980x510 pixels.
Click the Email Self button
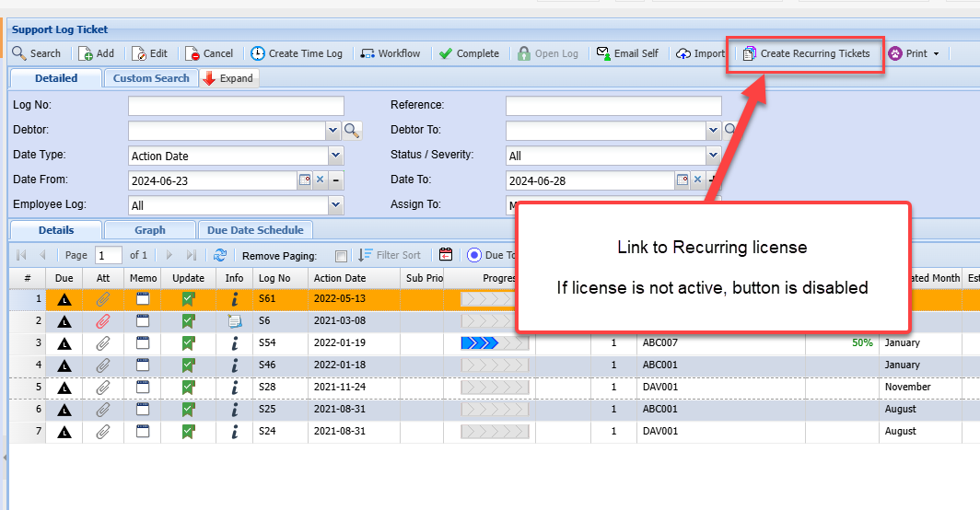(627, 53)
